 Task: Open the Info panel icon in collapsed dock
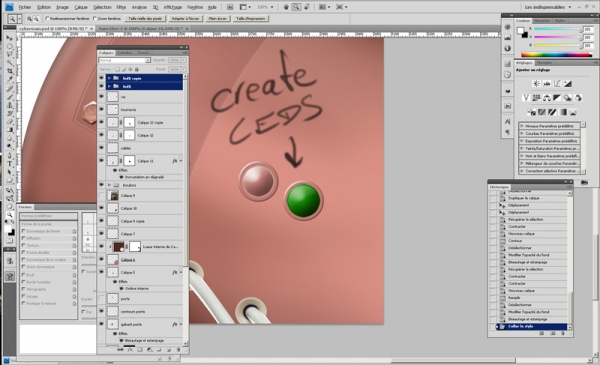[x=507, y=48]
